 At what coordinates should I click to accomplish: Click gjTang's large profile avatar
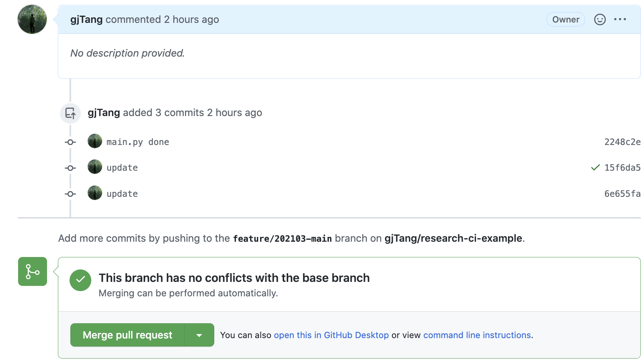tap(32, 19)
